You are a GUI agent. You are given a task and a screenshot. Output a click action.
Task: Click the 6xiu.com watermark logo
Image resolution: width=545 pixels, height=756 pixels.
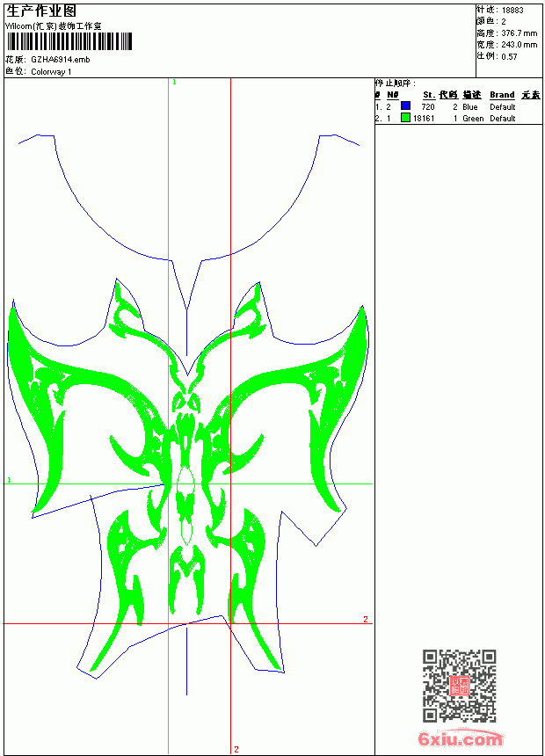460,738
